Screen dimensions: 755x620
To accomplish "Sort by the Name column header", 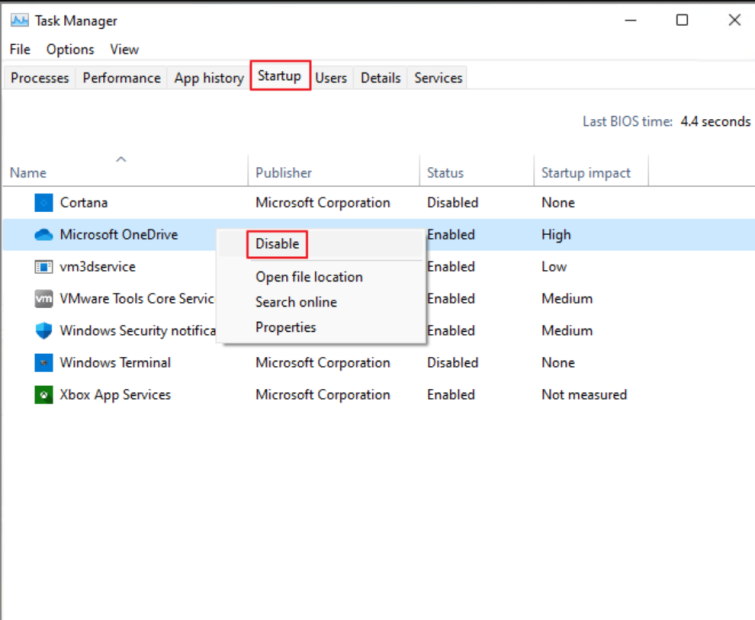I will click(28, 173).
